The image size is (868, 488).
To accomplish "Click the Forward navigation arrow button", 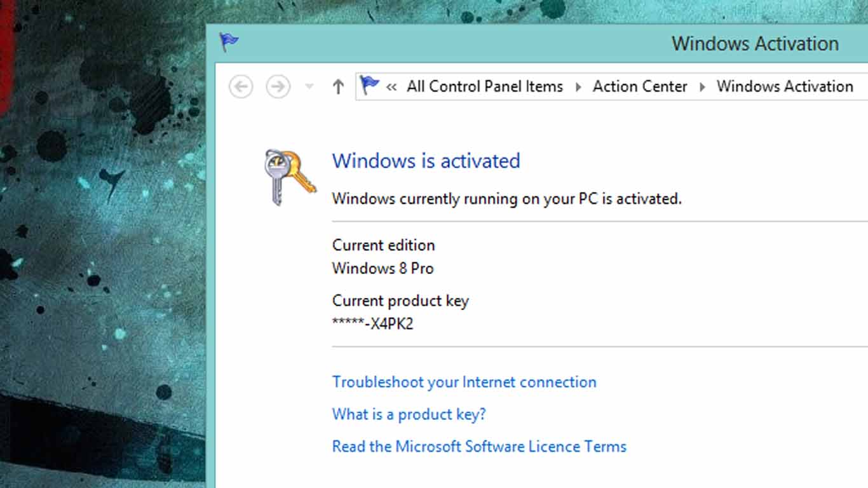I will pyautogui.click(x=278, y=86).
